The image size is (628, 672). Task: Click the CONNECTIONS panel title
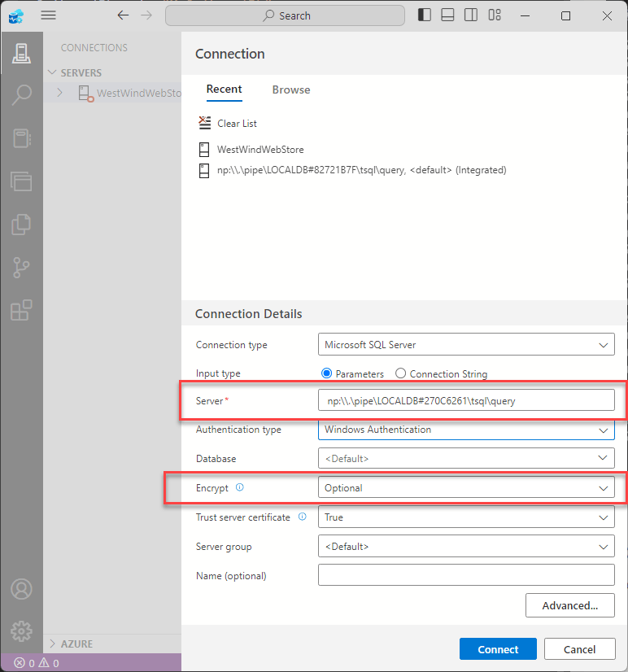(94, 47)
